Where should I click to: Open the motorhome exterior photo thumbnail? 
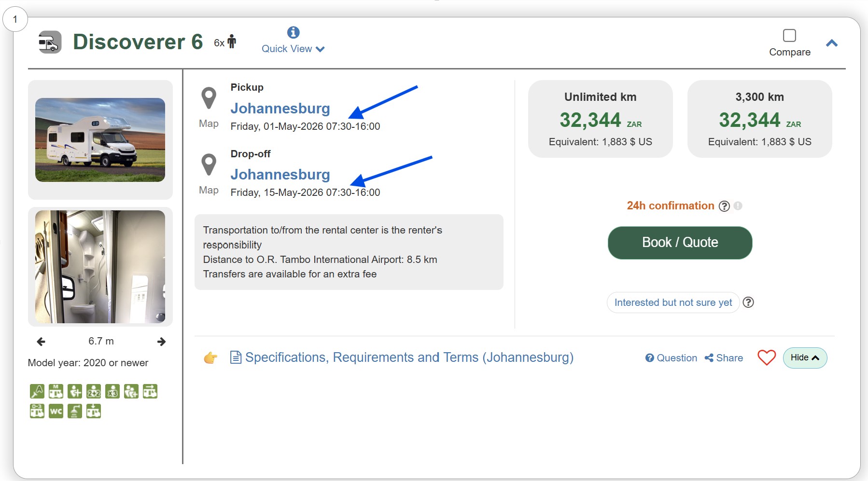click(100, 140)
